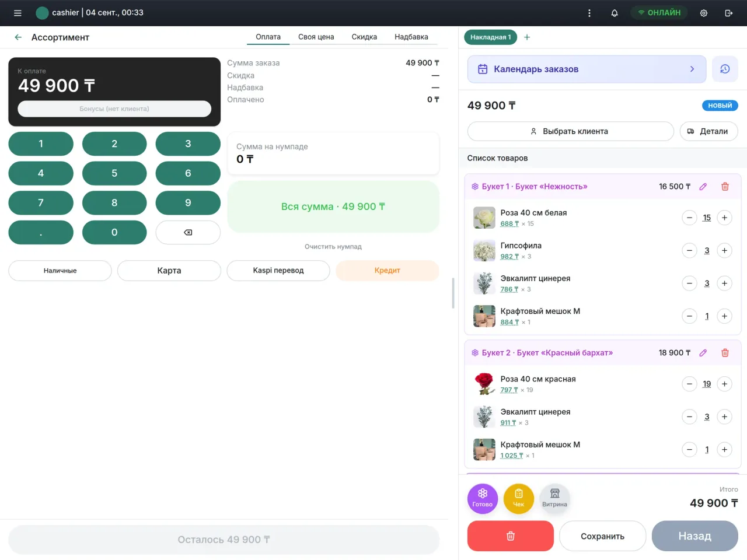Open the Детали button
Image resolution: width=747 pixels, height=560 pixels.
pos(709,131)
